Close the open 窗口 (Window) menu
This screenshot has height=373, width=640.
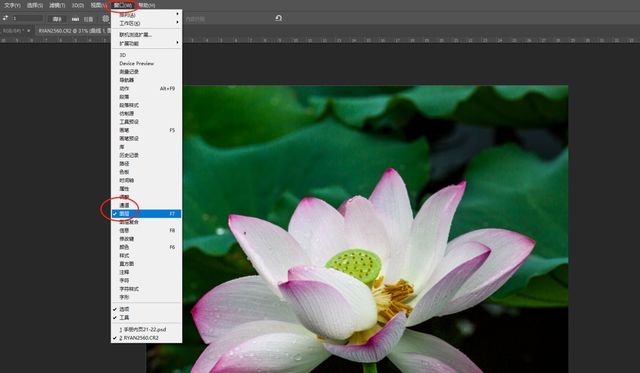(122, 5)
